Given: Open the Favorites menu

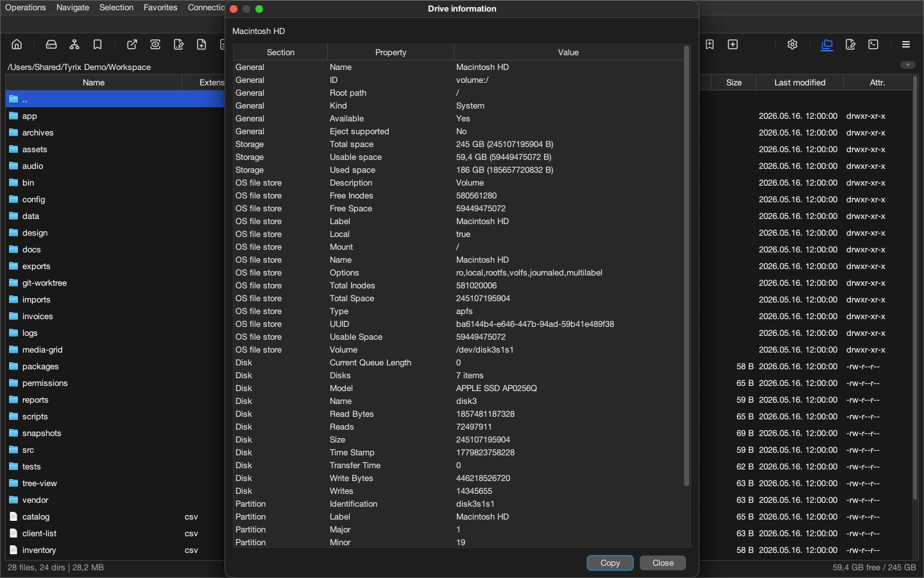Looking at the screenshot, I should [x=160, y=8].
